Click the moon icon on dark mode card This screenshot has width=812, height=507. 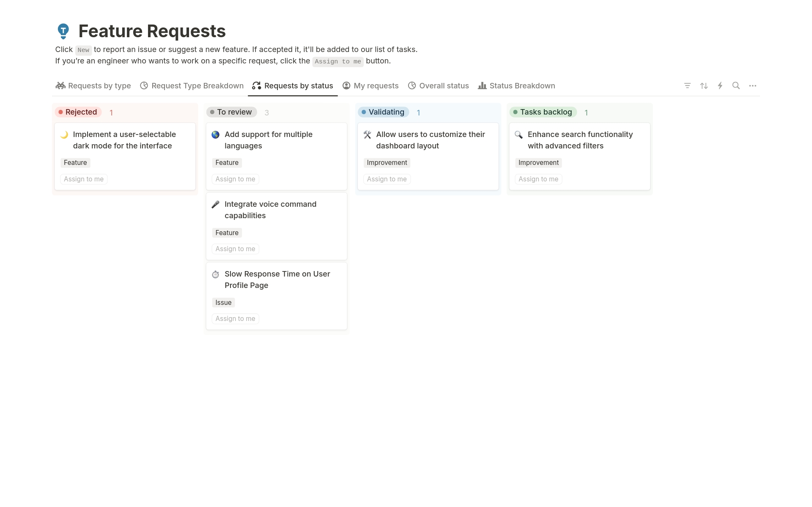pyautogui.click(x=64, y=135)
